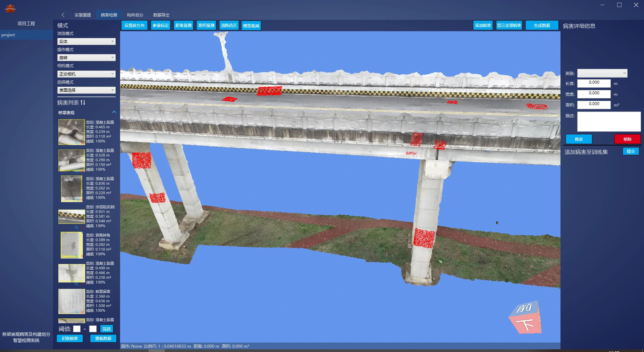Select the project item in 项目工程 list

tap(8, 35)
